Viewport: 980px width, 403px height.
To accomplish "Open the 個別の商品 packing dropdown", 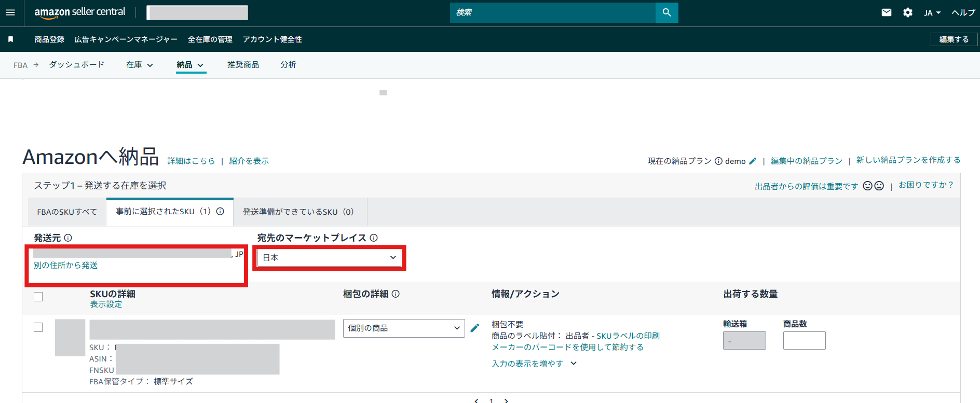I will click(403, 328).
